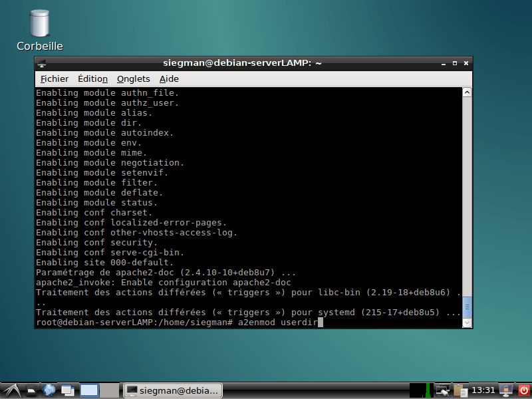Open the application launcher menu
This screenshot has height=399, width=532.
click(12, 390)
